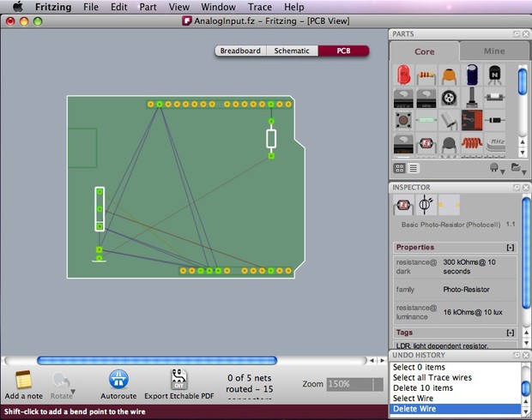Select the rotary potentiometer shaft part
This screenshot has height=420, width=532.
coord(472,98)
